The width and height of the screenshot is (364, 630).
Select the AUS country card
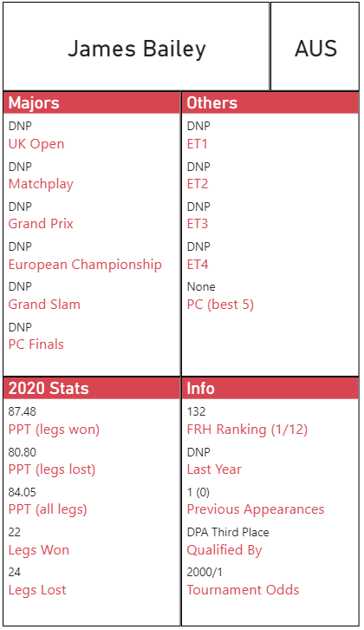point(315,46)
